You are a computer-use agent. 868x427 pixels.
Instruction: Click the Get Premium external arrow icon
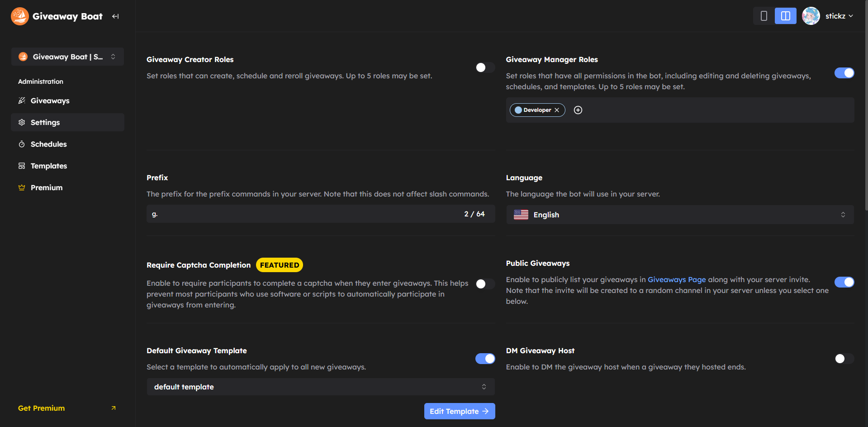tap(114, 408)
